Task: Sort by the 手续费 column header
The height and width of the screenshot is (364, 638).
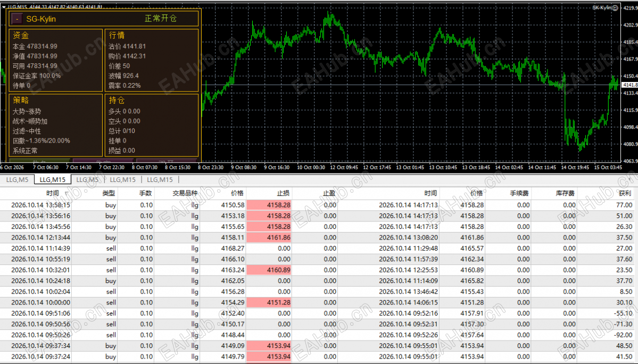Action: (x=519, y=193)
